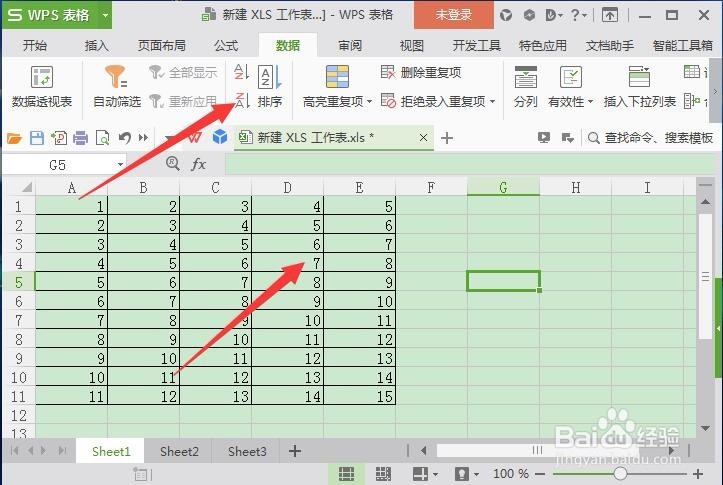Click 查找命令、搜索模板 search box
This screenshot has width=723, height=485.
point(651,138)
